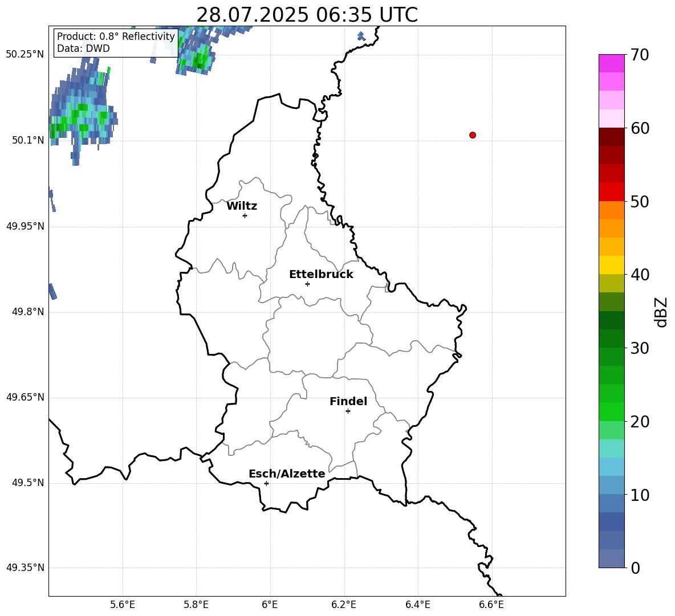
Task: Click the 70 value on colorbar
Action: (640, 55)
